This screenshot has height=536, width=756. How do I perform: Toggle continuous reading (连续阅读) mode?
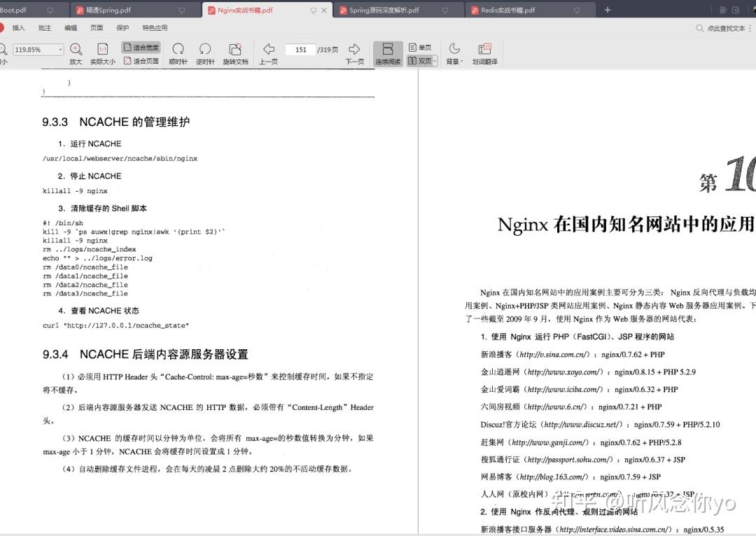coord(388,53)
